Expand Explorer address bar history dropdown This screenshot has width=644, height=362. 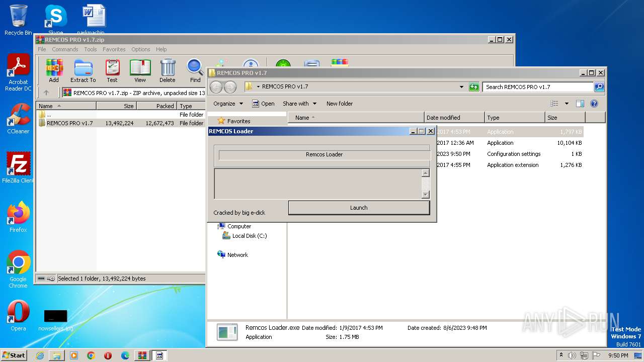tap(462, 87)
